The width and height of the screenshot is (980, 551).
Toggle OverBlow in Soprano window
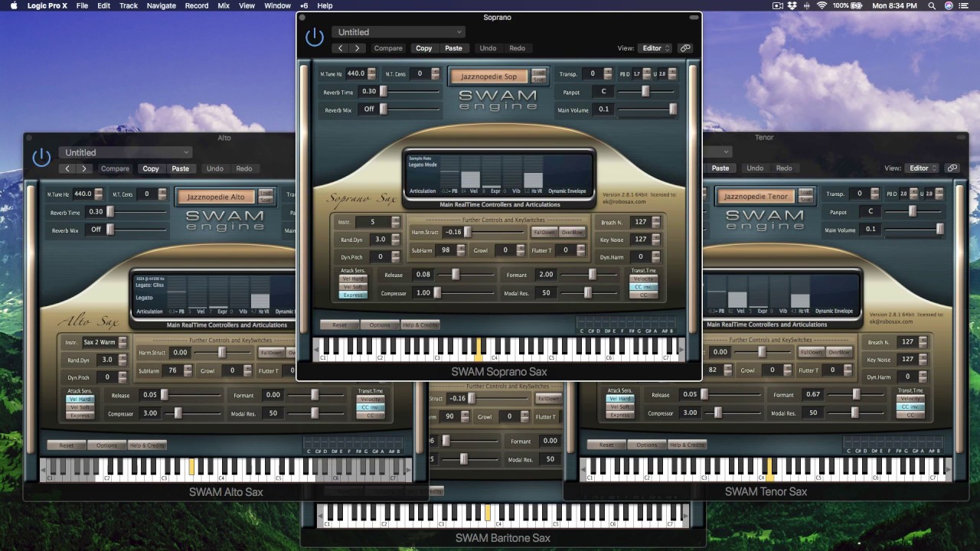[573, 232]
